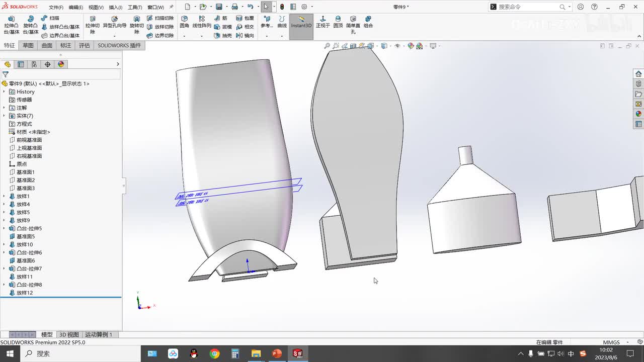Switch to the 草图 sketch tab
This screenshot has height=362, width=644.
tap(28, 45)
